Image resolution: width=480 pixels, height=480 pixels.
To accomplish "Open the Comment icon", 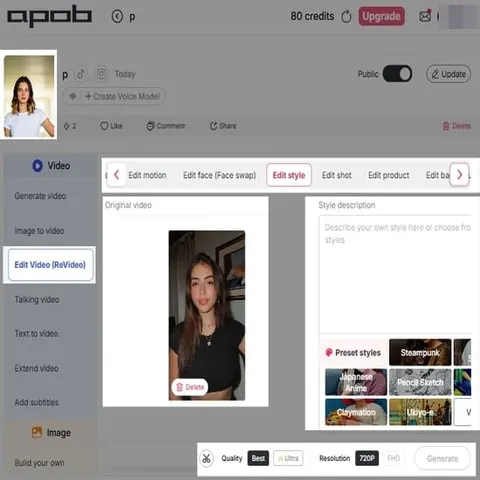I will pos(150,126).
